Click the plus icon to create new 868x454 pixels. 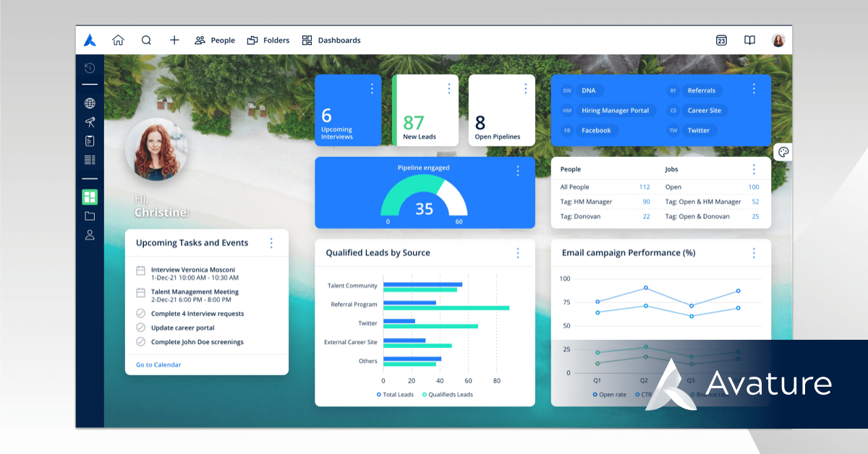point(174,40)
